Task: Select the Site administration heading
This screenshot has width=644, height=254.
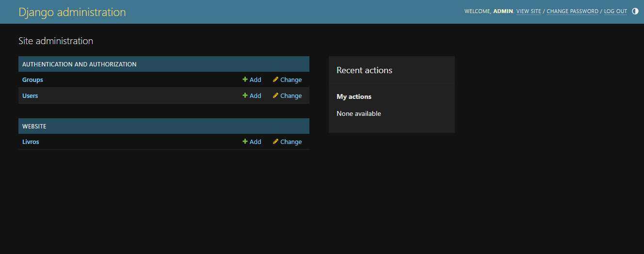Action: tap(56, 41)
